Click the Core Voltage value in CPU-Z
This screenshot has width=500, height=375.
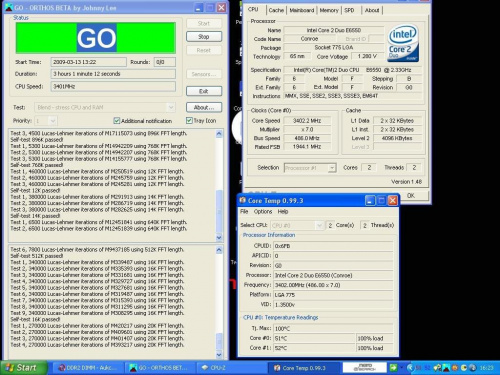(x=367, y=56)
